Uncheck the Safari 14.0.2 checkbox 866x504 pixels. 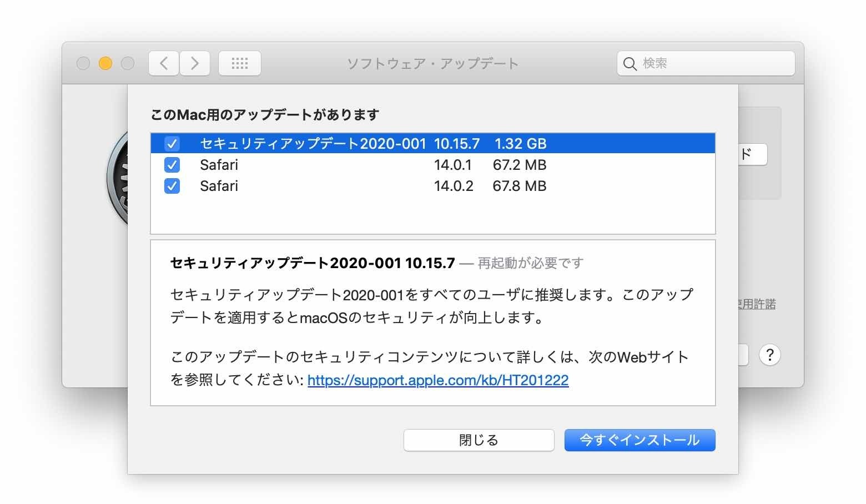point(172,186)
